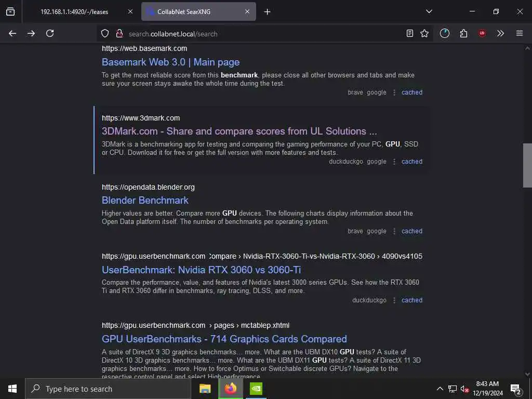Open GPU UserBenchmarks 714 Graphics Cards result
532x399 pixels.
[224, 339]
